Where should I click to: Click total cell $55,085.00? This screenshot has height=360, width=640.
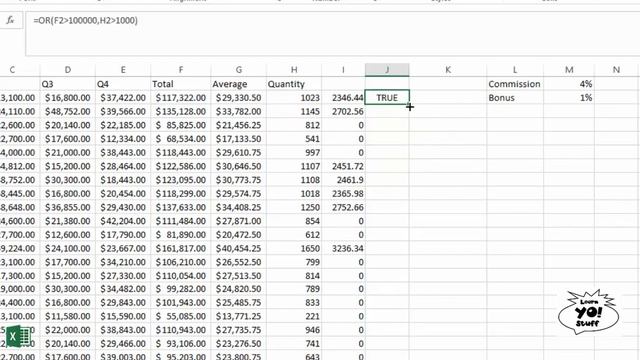(181, 316)
